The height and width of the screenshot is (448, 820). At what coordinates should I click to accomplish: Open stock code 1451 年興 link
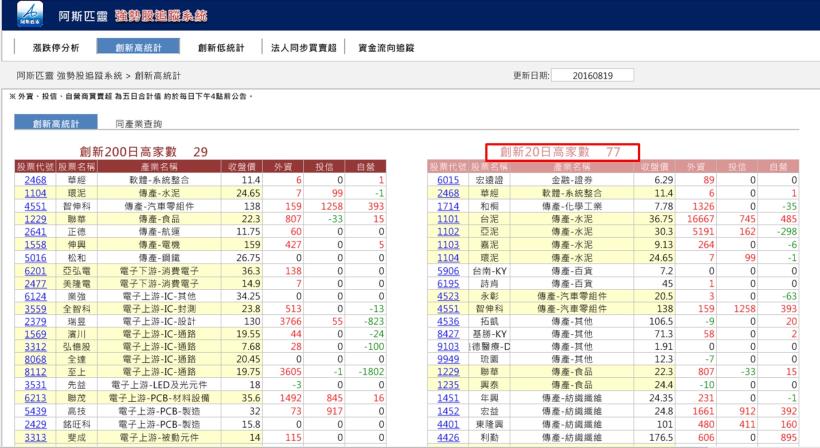click(448, 398)
